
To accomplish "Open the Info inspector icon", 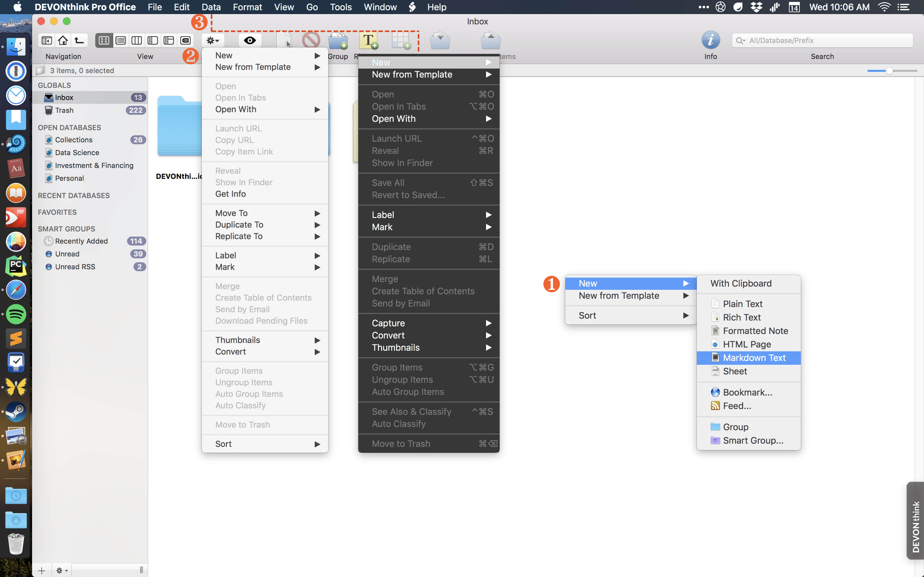I will pos(710,40).
